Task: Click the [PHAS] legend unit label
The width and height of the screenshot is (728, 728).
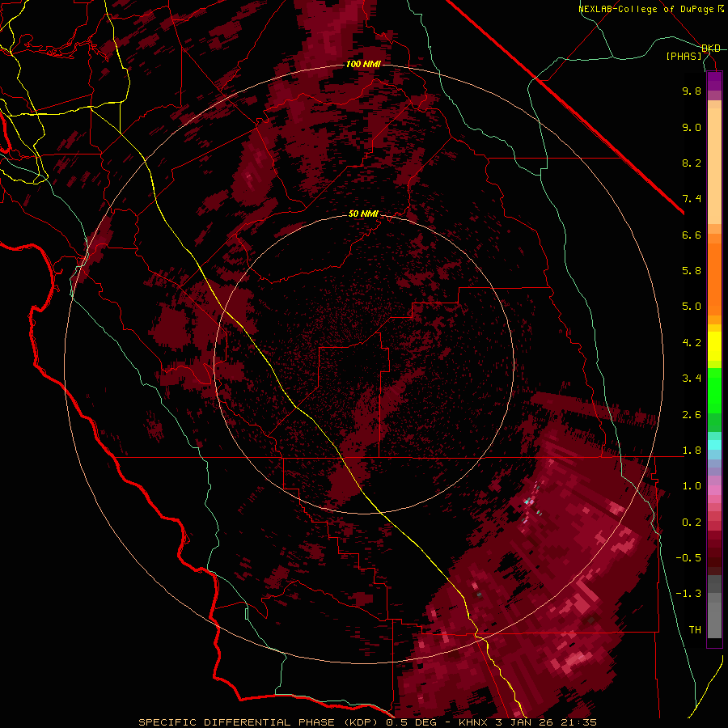Action: (x=684, y=56)
